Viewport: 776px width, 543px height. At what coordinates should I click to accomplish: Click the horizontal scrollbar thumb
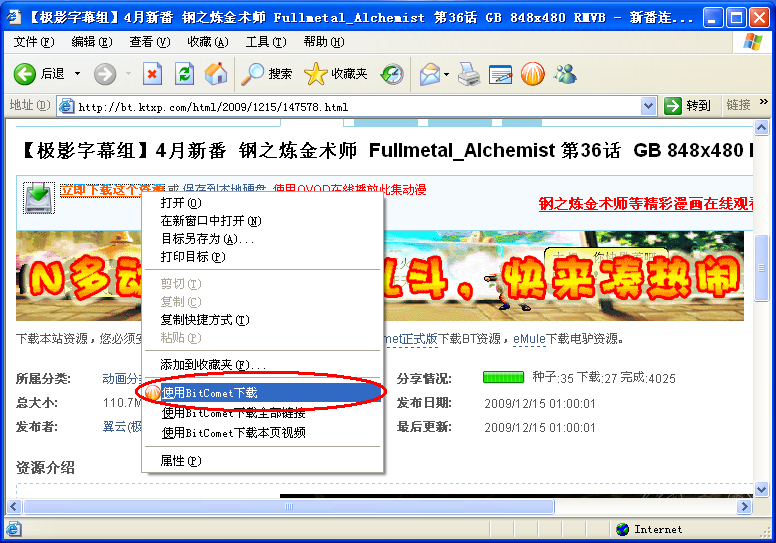click(x=289, y=506)
